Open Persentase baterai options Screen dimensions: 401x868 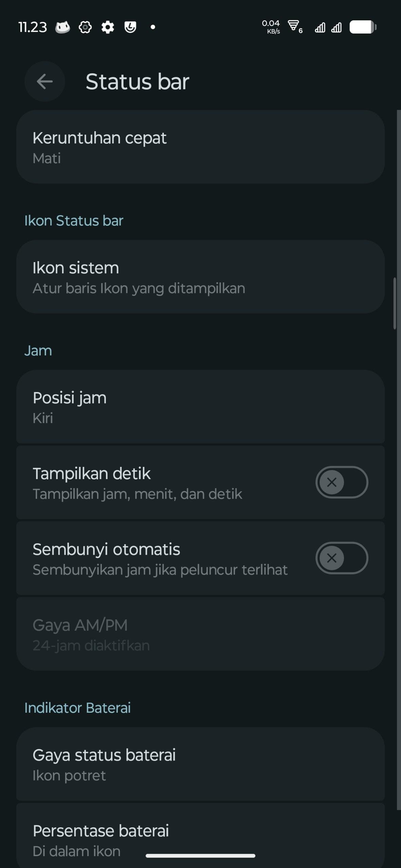point(200,837)
